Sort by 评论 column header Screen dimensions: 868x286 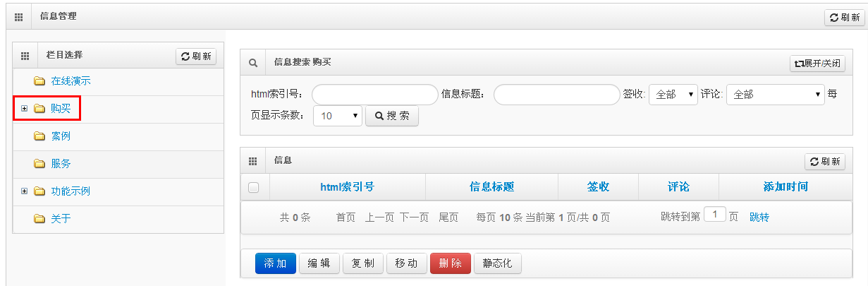click(678, 187)
